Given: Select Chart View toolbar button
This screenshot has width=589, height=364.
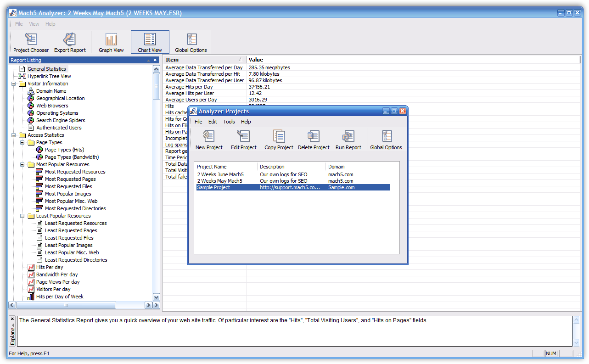Looking at the screenshot, I should 150,42.
